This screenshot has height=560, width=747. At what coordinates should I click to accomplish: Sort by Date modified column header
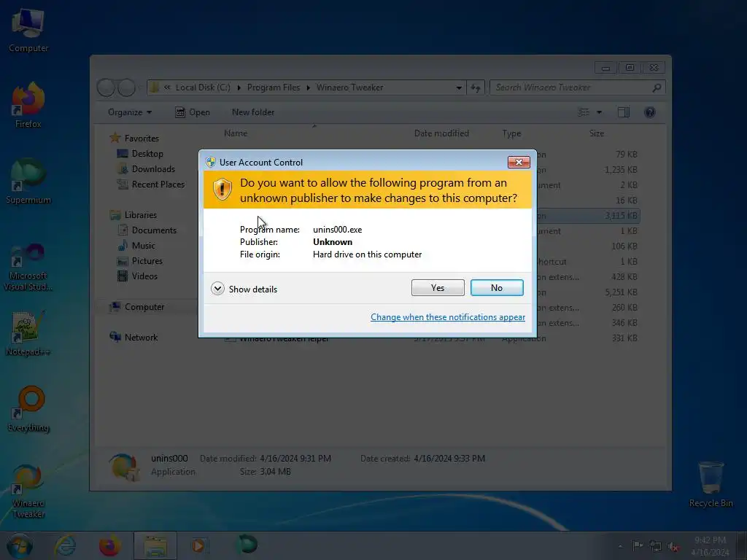[441, 133]
